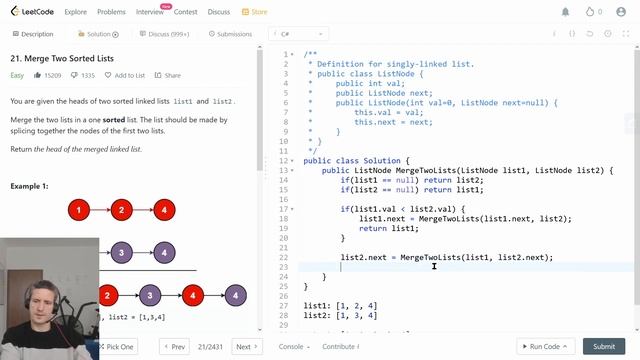
Task: Submit the solution
Action: 604,346
